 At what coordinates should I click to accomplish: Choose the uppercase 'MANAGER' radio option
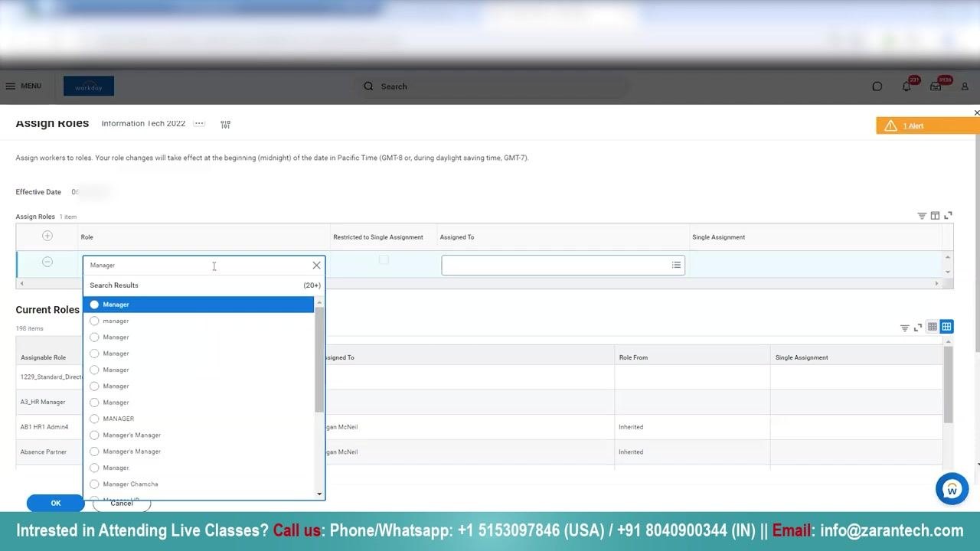pyautogui.click(x=94, y=419)
